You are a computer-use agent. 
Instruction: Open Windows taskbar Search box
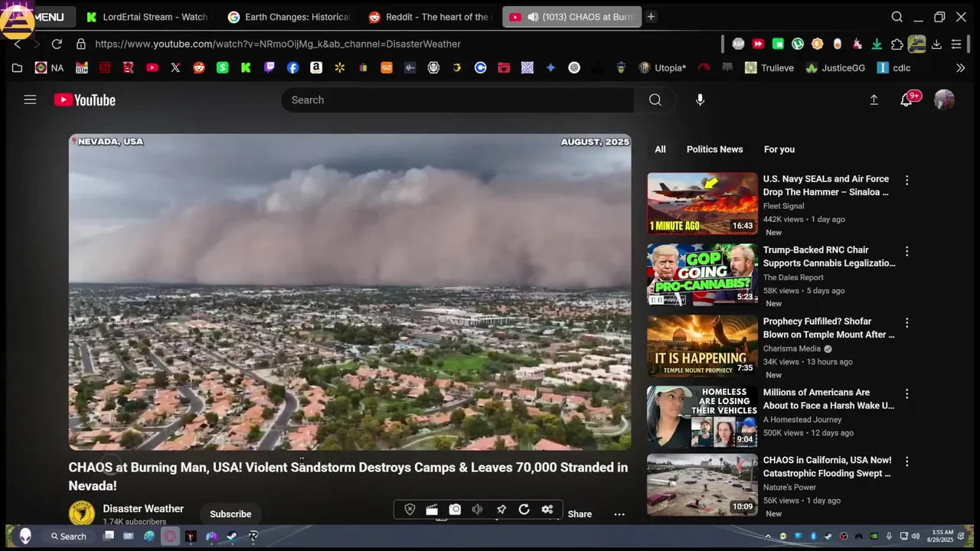pos(69,536)
